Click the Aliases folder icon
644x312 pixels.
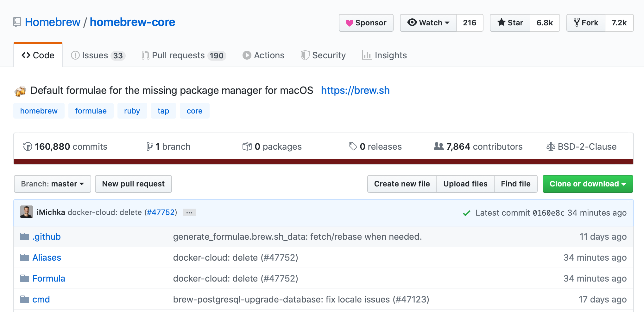(25, 257)
